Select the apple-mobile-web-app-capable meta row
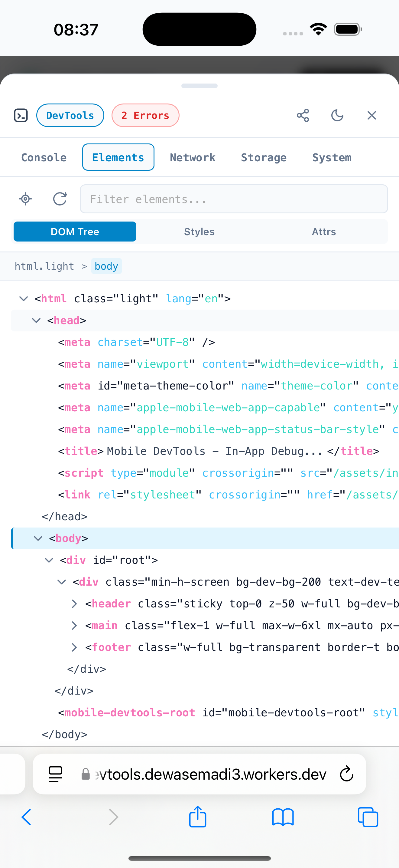 205,408
